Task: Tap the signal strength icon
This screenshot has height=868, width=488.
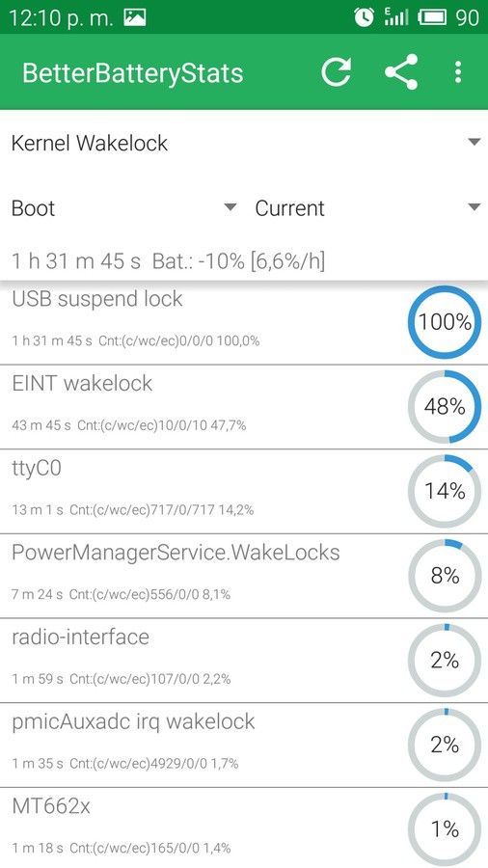Action: pyautogui.click(x=395, y=17)
